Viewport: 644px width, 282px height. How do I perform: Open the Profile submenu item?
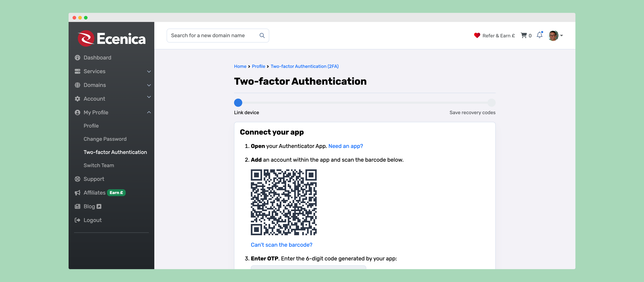[91, 126]
